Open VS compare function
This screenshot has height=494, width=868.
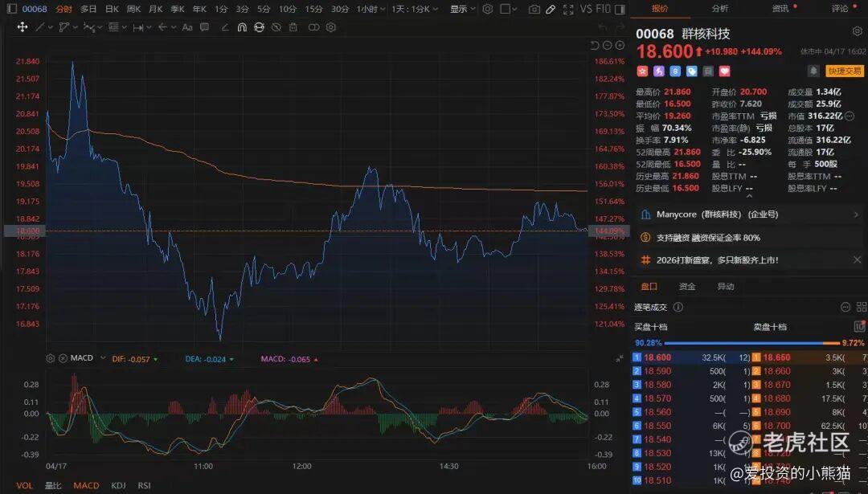586,9
